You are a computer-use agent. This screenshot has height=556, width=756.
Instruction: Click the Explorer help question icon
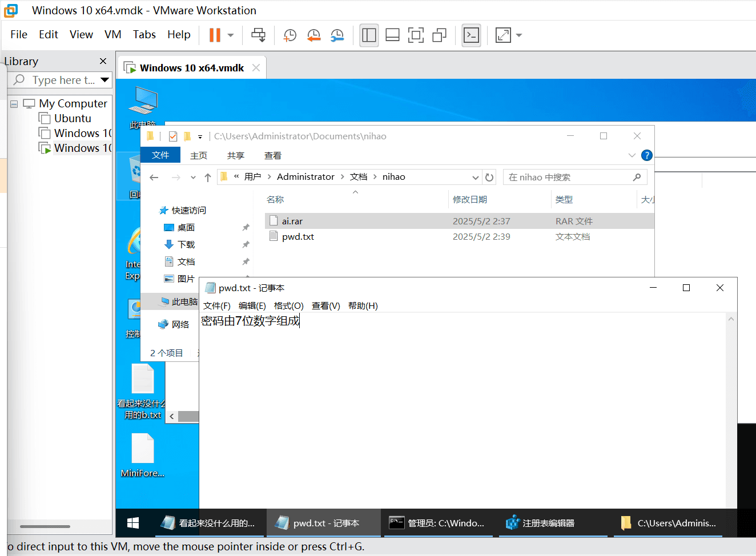pos(647,155)
